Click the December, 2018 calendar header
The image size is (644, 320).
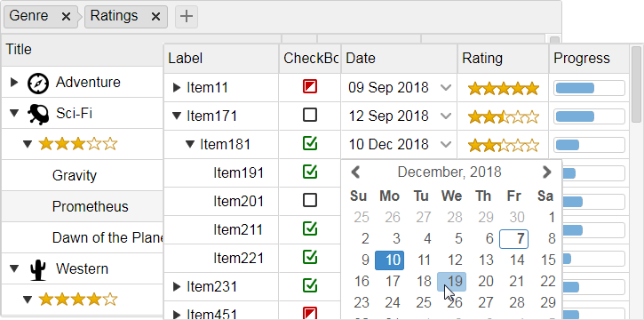tap(449, 172)
